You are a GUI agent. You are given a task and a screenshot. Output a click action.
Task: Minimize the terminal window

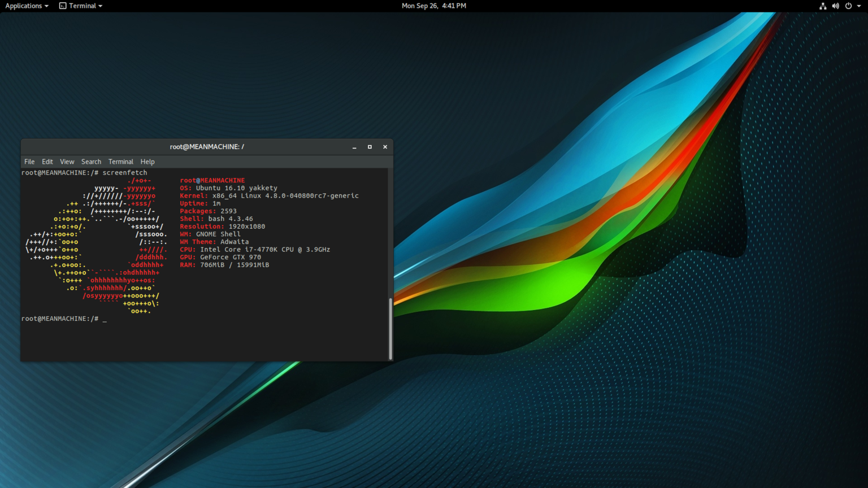(354, 147)
